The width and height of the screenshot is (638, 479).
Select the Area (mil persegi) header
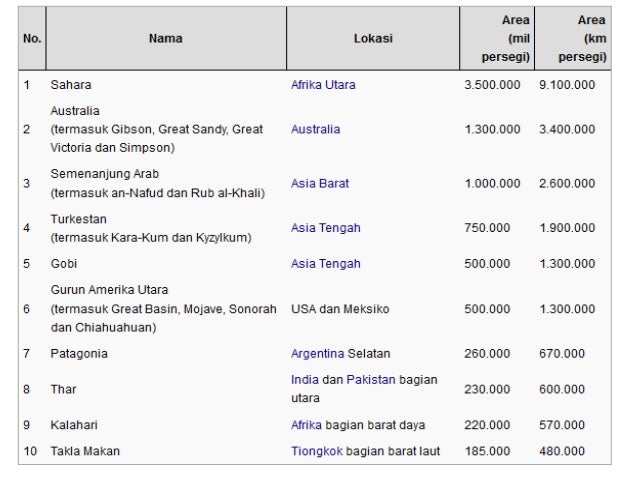497,39
